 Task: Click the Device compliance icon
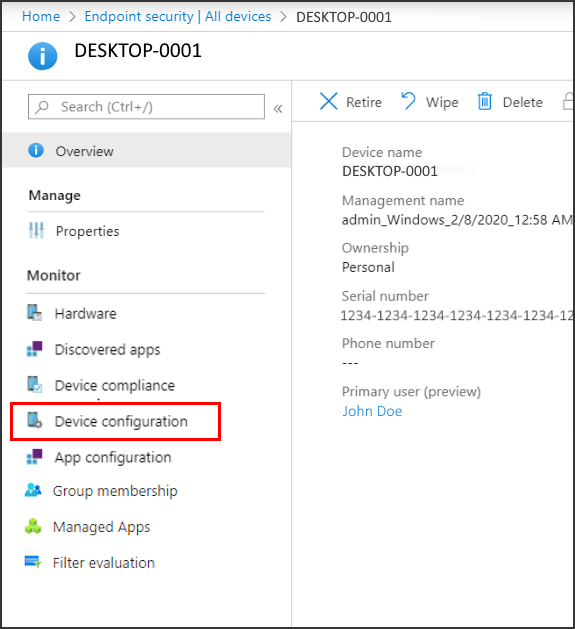coord(35,384)
